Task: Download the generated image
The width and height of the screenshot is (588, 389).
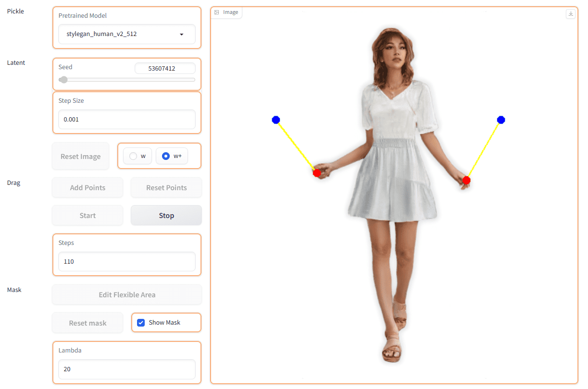Action: pyautogui.click(x=571, y=14)
